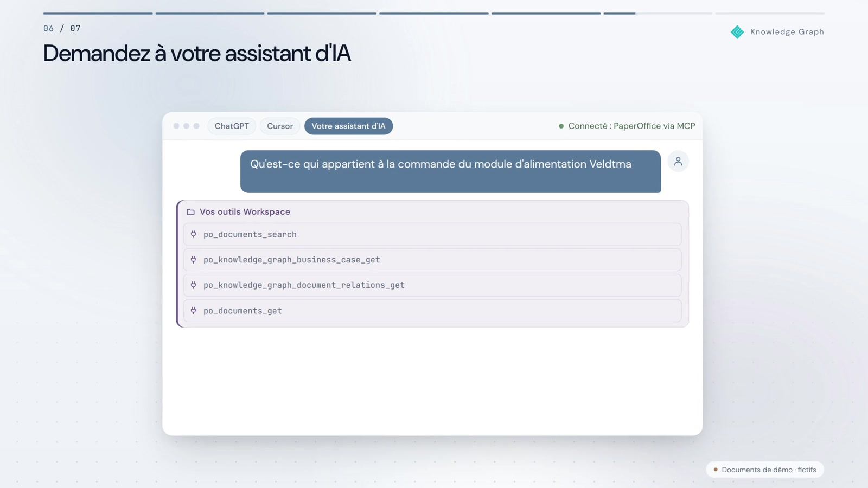Click the partially filled sixth progress segment

[x=658, y=13]
